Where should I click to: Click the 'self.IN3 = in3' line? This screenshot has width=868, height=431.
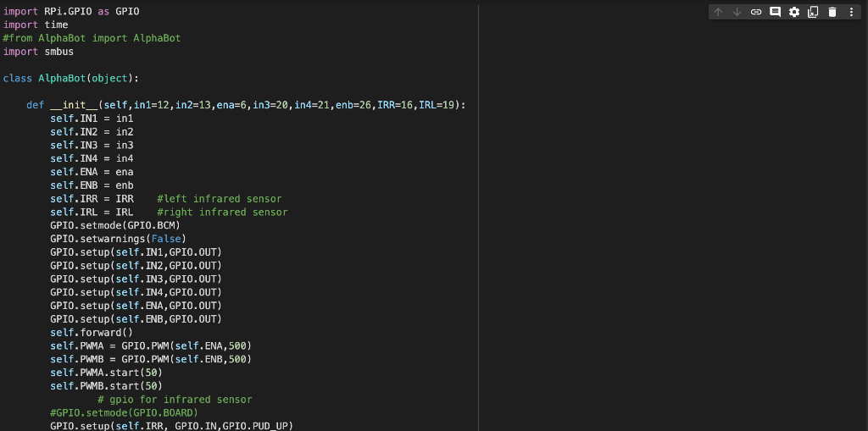click(92, 145)
